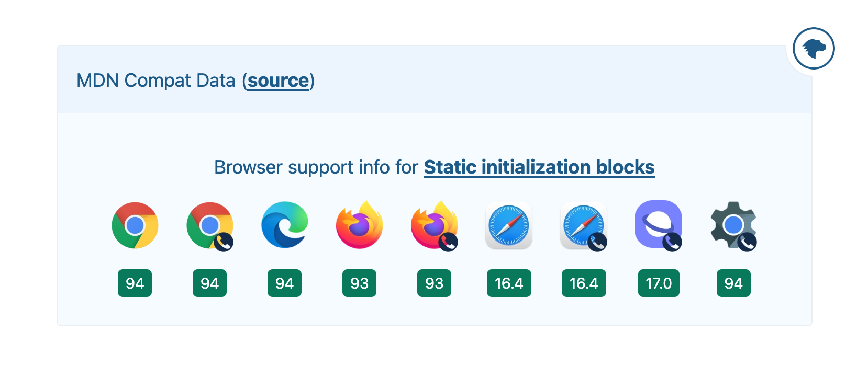Viewport: 868px width, 366px height.
Task: Click the Microsoft Edge browser icon
Action: click(x=285, y=225)
